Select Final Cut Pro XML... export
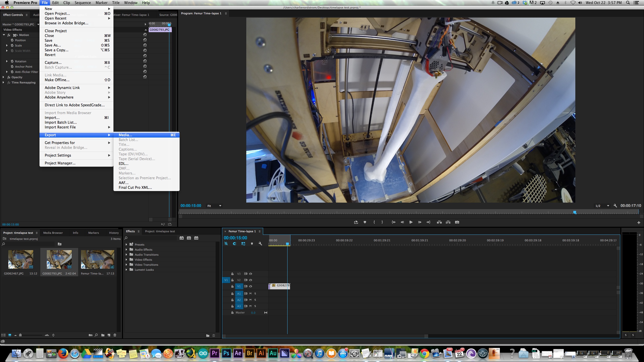644x362 pixels. 146,188
